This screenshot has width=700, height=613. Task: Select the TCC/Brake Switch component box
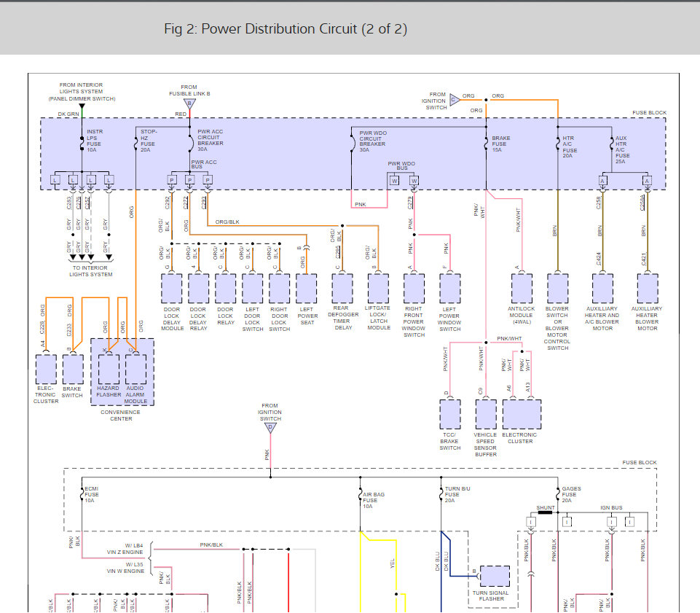[x=450, y=413]
